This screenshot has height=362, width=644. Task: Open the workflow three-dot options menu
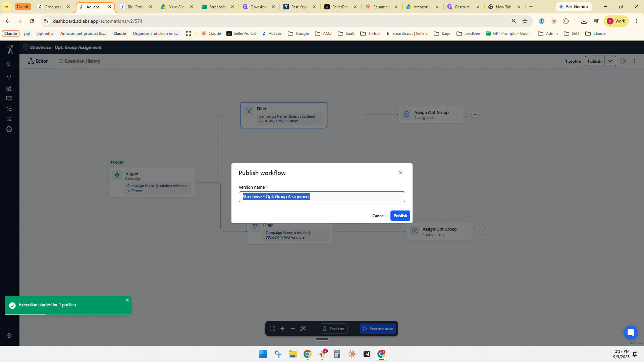click(x=635, y=61)
